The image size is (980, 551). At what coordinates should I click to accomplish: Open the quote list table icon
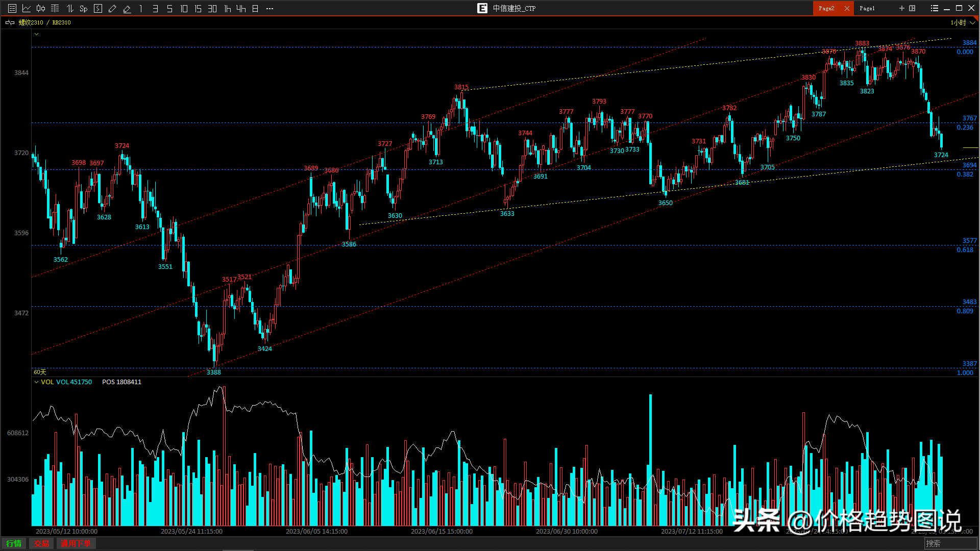[12, 8]
